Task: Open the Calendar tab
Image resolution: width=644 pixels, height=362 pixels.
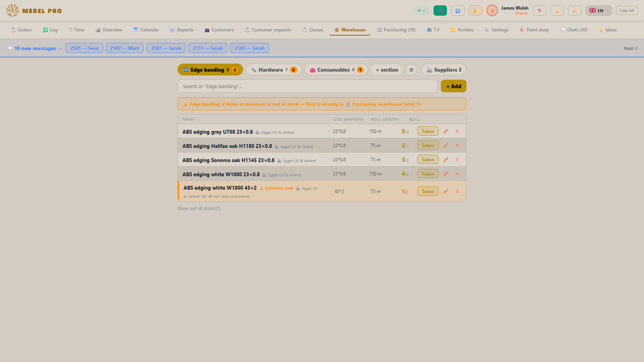Action: (146, 30)
